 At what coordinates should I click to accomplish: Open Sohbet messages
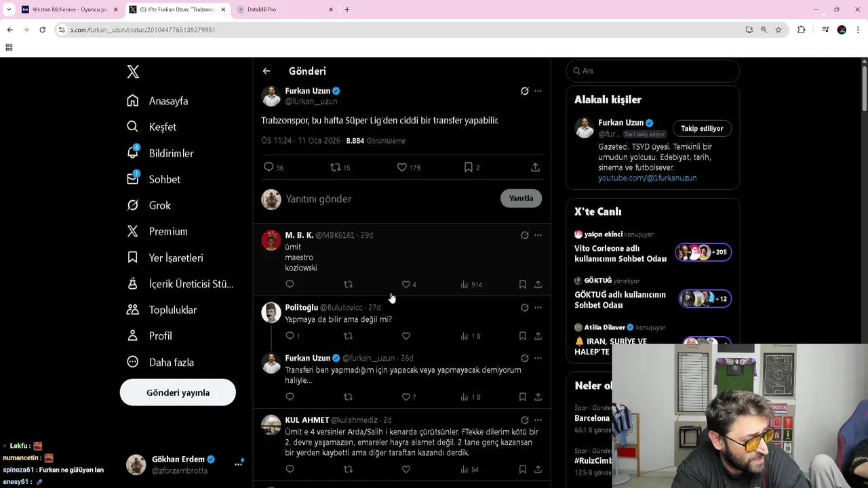click(x=153, y=179)
